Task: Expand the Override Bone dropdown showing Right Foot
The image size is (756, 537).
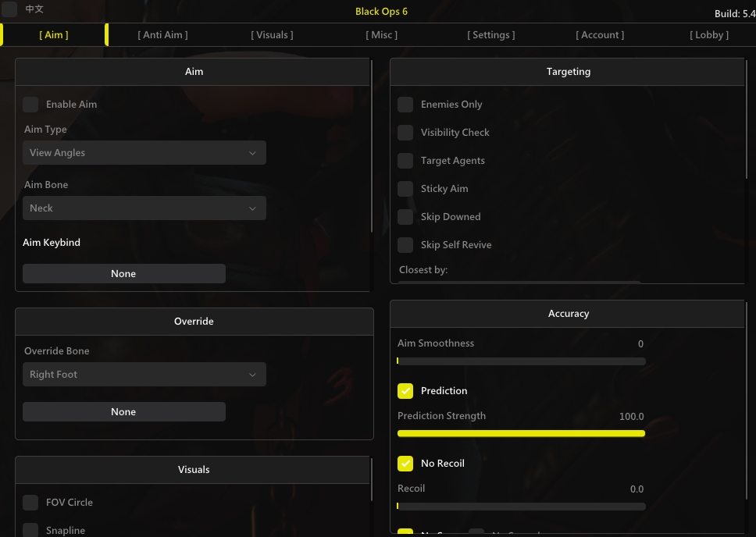Action: click(144, 375)
